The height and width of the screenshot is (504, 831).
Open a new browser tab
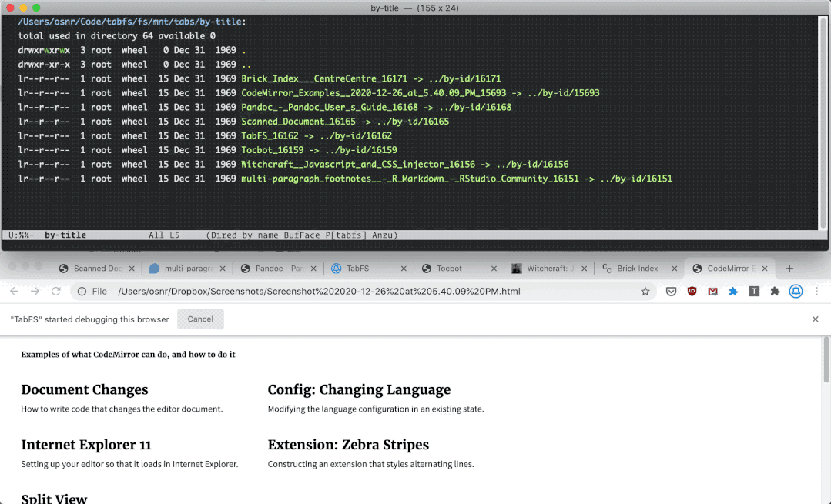point(789,269)
